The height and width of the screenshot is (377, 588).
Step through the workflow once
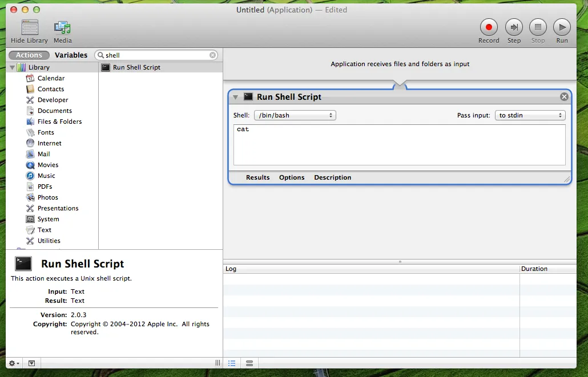pyautogui.click(x=513, y=26)
